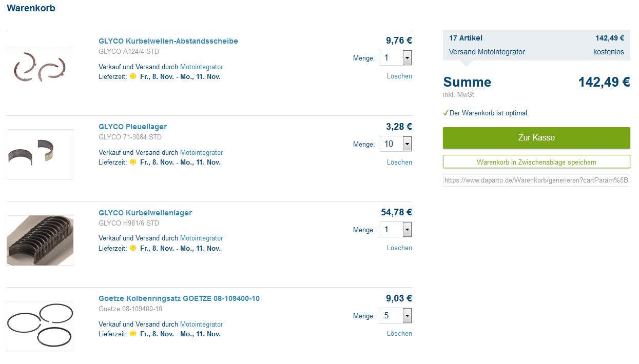Delete GLYCO Kurbelwellen-Abstandsscheibe via Löschen
This screenshot has height=364, width=639.
399,76
